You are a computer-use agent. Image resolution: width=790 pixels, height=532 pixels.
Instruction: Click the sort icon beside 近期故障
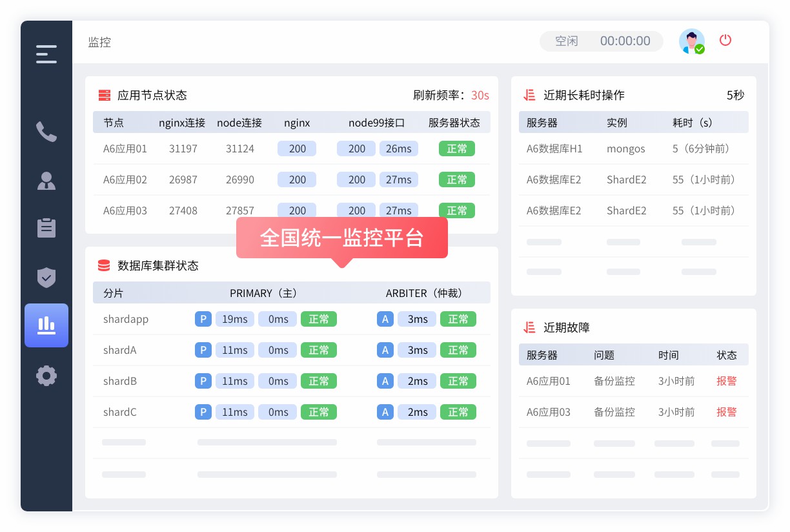coord(529,327)
